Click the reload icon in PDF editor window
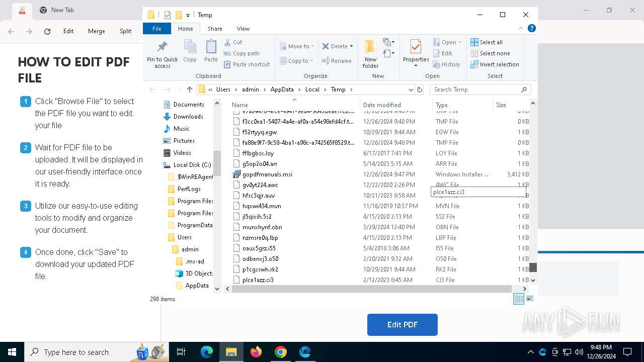Viewport: 644px width, 362px height. pyautogui.click(x=47, y=31)
